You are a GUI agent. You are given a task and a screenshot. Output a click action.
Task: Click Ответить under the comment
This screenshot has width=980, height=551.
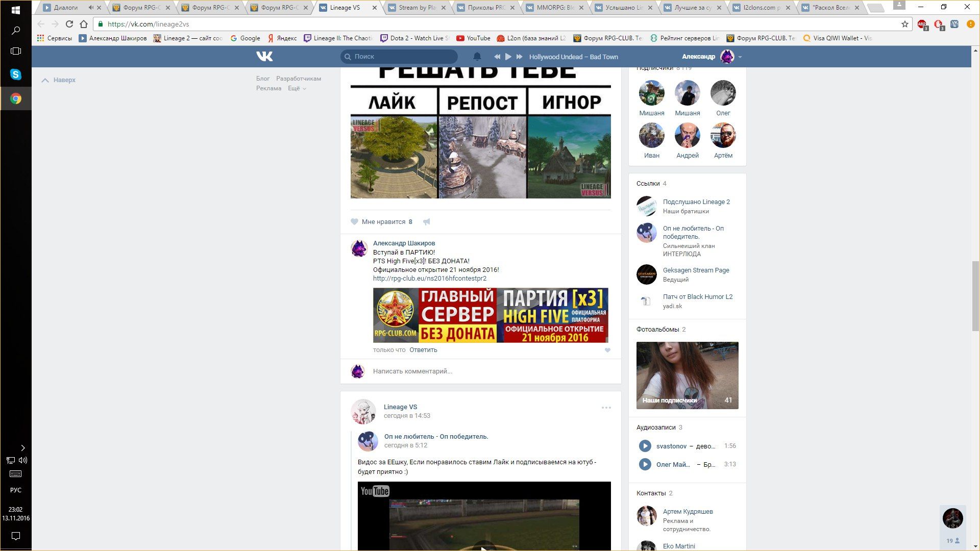pyautogui.click(x=423, y=350)
